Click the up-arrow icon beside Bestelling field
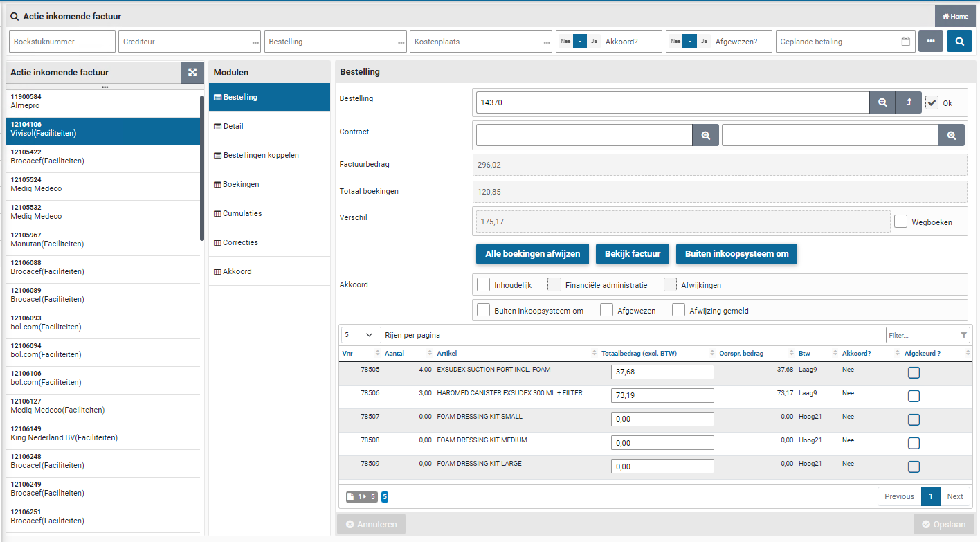This screenshot has width=980, height=542. coord(909,102)
